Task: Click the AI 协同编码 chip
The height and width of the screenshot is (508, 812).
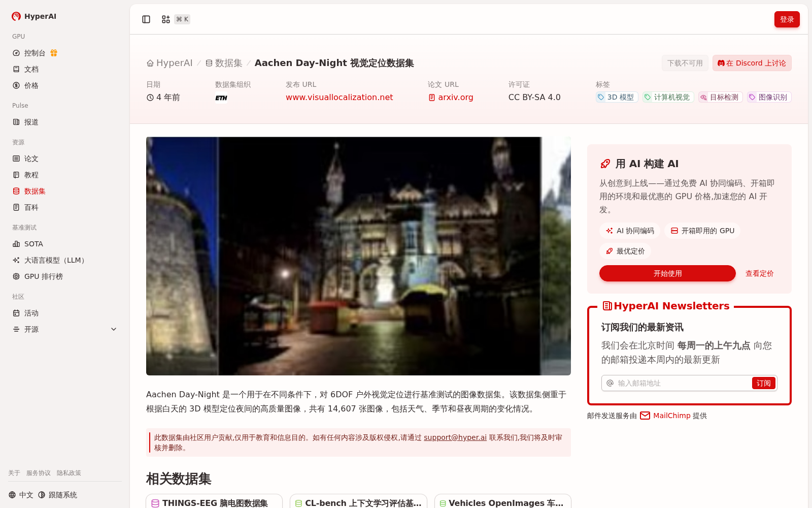Action: (630, 231)
